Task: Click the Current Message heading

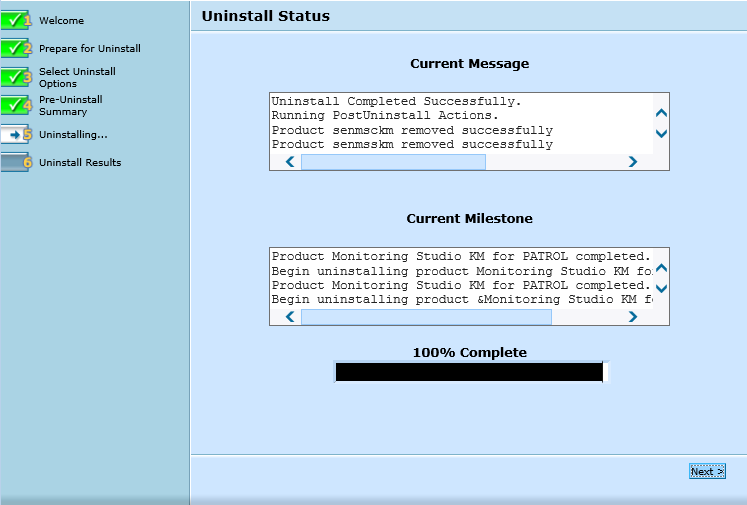Action: pos(469,63)
